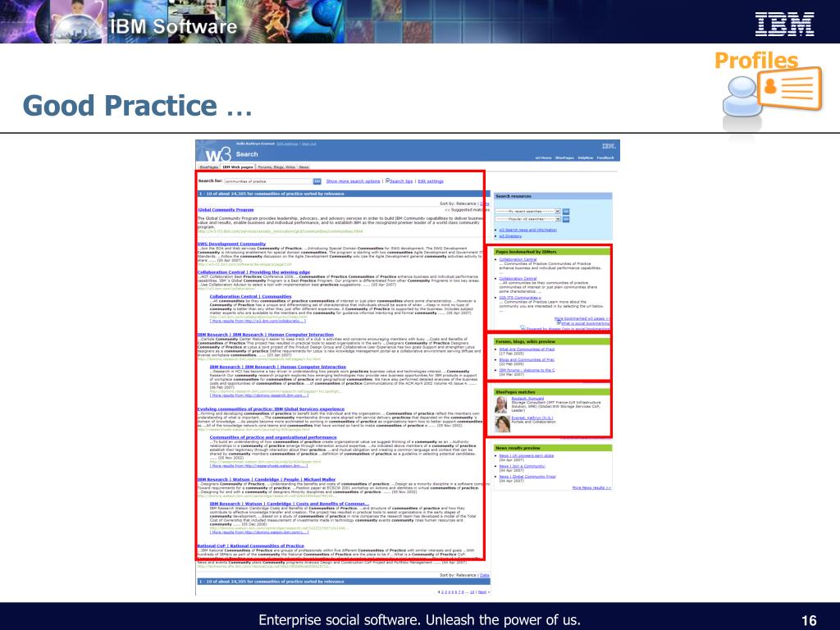Open Blogs and Communities of Prac link
Viewport: 840px width, 630px height.
click(527, 359)
